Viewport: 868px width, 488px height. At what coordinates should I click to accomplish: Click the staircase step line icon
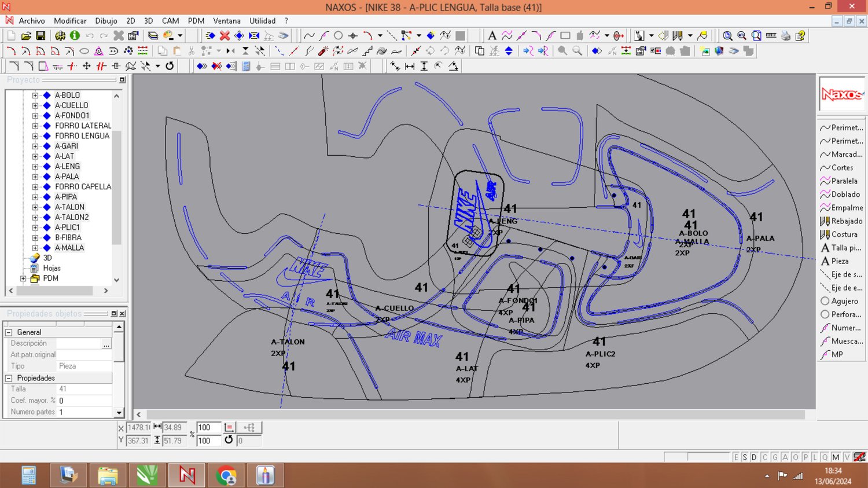coord(367,51)
